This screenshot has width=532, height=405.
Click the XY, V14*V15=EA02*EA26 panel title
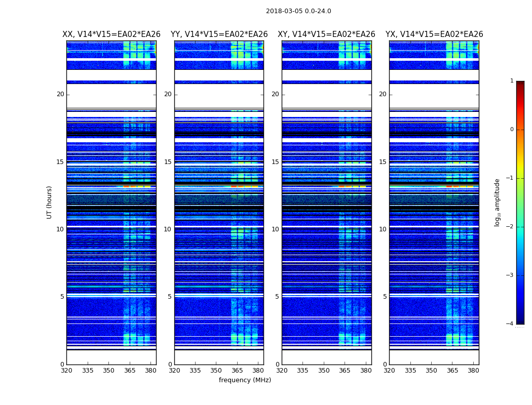coord(326,34)
